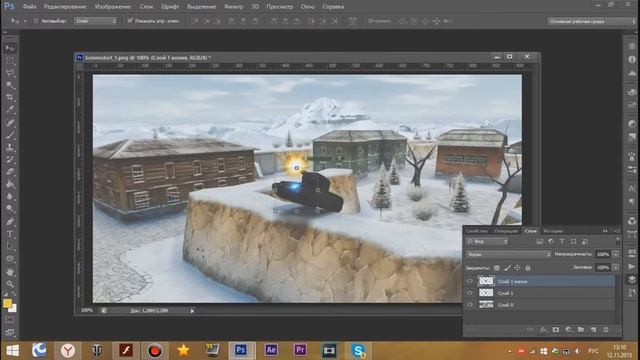640x360 pixels.
Task: Open the Layers panel flyout menu
Action: (x=617, y=231)
